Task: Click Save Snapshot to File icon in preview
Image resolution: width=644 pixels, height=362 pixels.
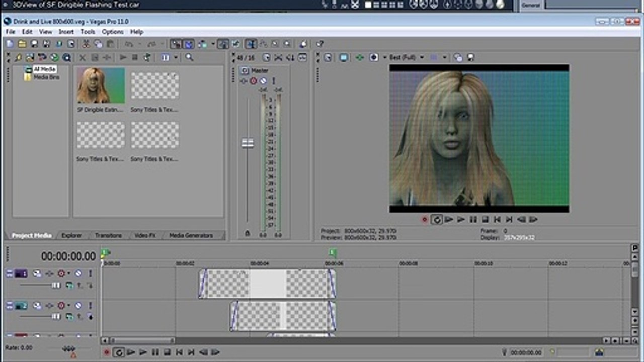Action: pos(470,57)
